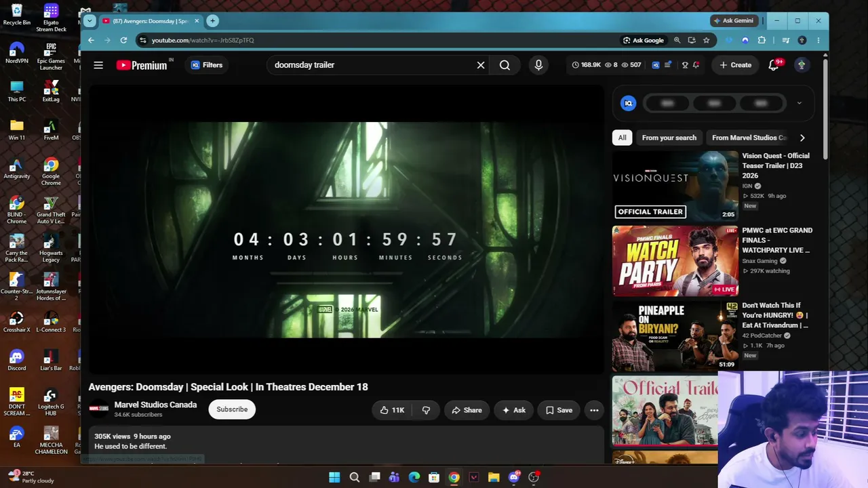Share the video
Viewport: 868px width, 488px height.
coord(467,410)
